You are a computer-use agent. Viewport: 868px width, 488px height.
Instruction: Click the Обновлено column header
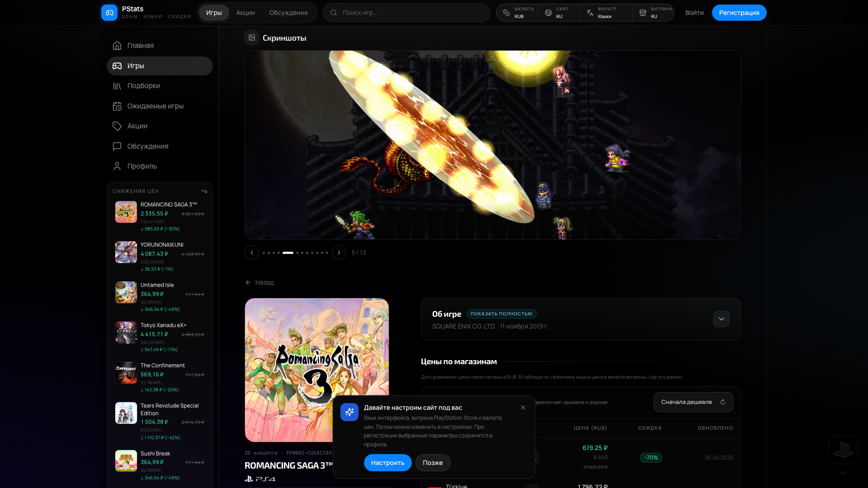[x=715, y=428]
